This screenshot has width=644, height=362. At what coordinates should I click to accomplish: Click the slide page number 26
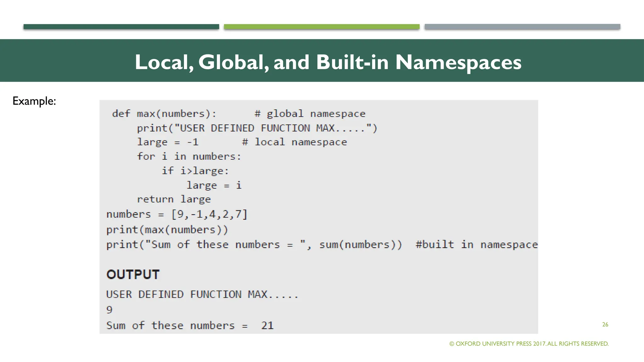(x=605, y=324)
